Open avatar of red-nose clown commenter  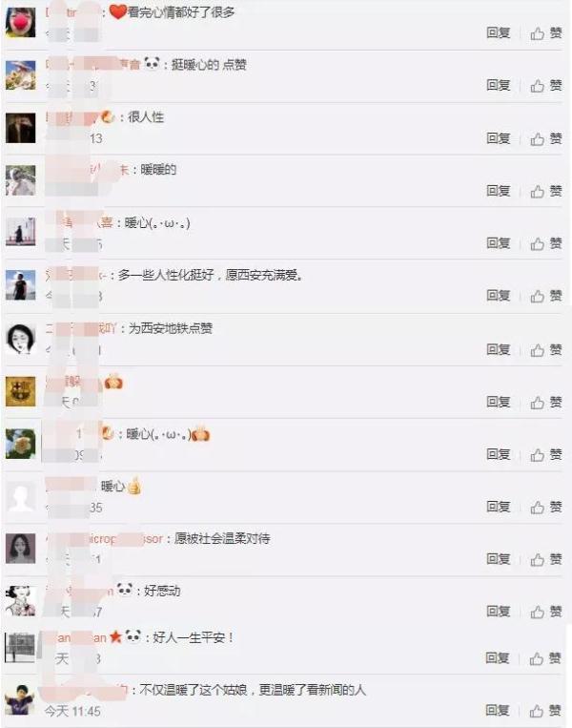20,22
